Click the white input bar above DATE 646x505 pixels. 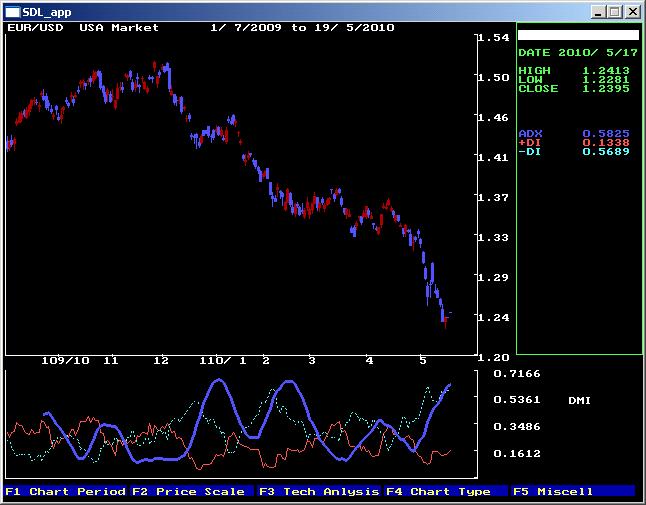click(578, 35)
